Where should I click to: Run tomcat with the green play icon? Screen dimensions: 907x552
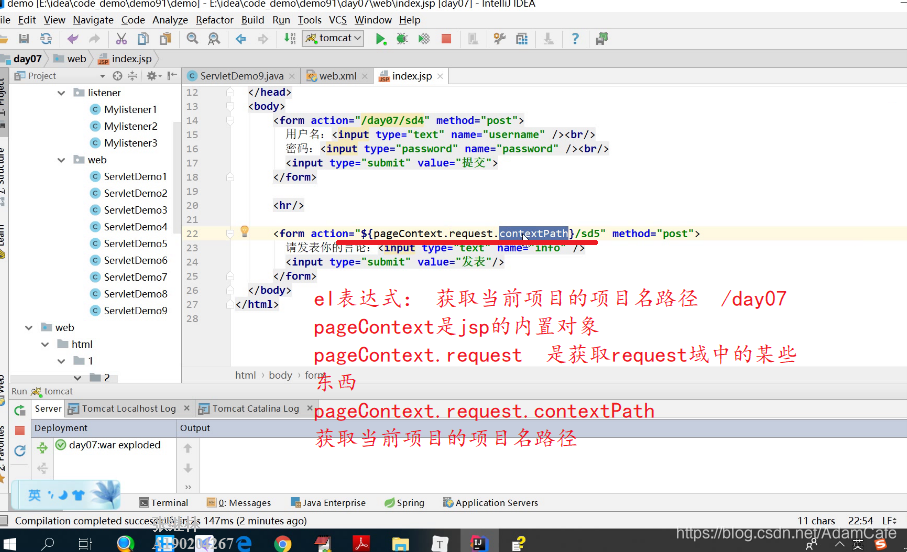380,39
